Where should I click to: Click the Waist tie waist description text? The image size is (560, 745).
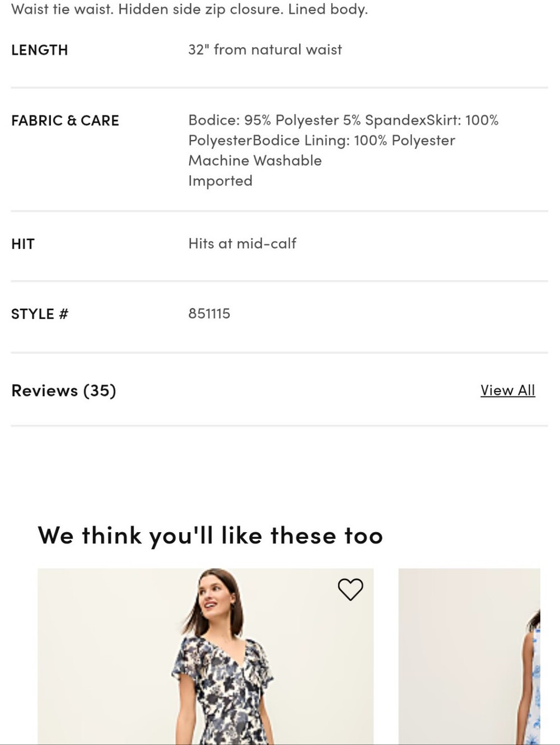tap(63, 10)
